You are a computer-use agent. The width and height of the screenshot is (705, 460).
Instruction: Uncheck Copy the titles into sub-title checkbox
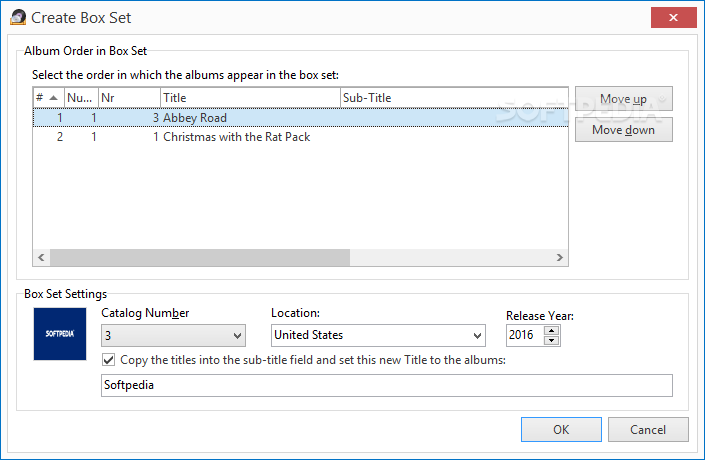point(108,360)
